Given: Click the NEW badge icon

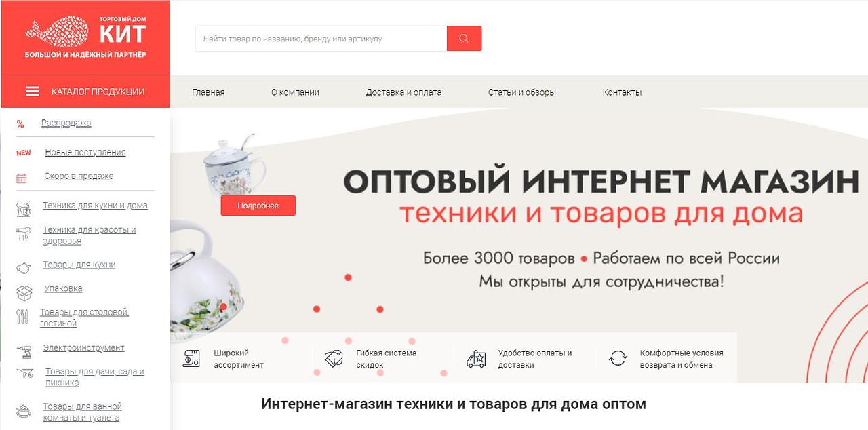Looking at the screenshot, I should 24,153.
